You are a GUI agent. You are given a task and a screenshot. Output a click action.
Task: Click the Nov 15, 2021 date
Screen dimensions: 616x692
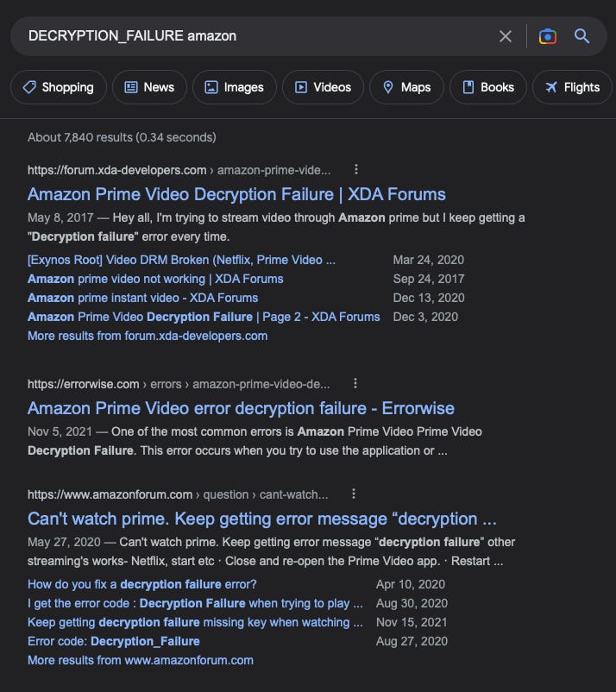tap(412, 622)
